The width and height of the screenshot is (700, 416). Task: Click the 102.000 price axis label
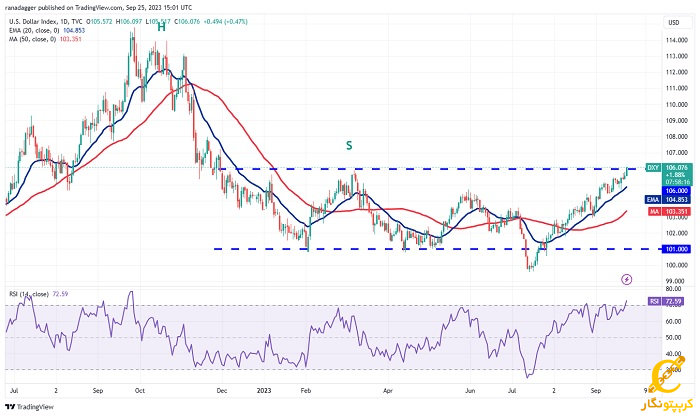[676, 233]
